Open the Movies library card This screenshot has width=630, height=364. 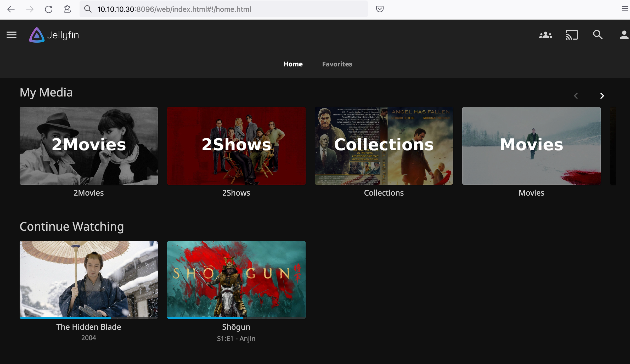click(x=531, y=146)
